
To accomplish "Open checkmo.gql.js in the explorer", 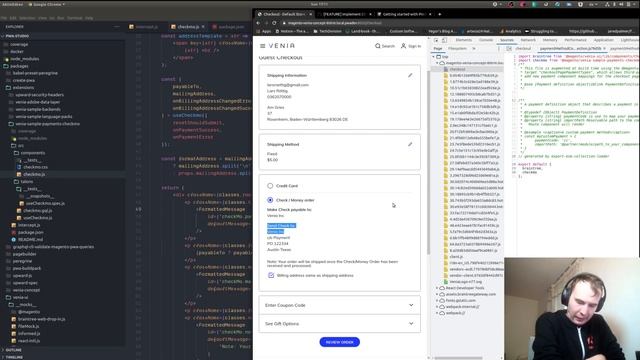I will point(38,211).
